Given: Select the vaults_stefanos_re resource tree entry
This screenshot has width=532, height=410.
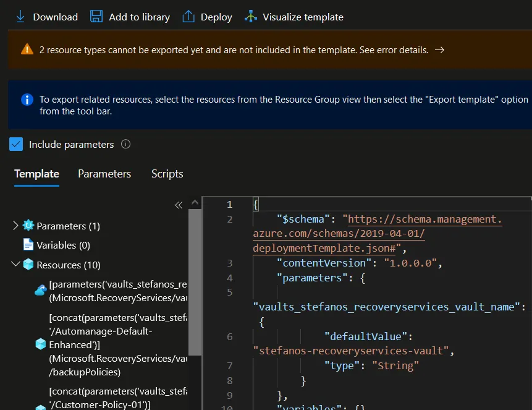Looking at the screenshot, I should click(118, 291).
